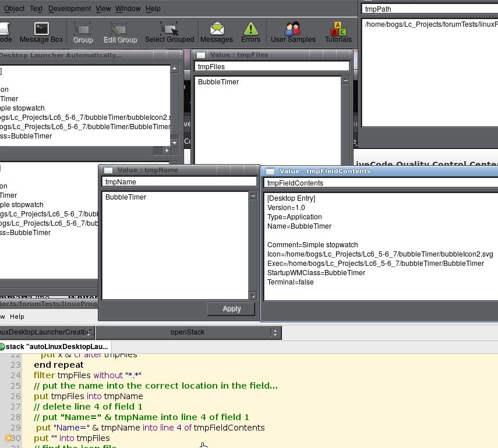Image resolution: width=498 pixels, height=448 pixels.
Task: Click the tmpFiles variable name field
Action: pos(271,67)
